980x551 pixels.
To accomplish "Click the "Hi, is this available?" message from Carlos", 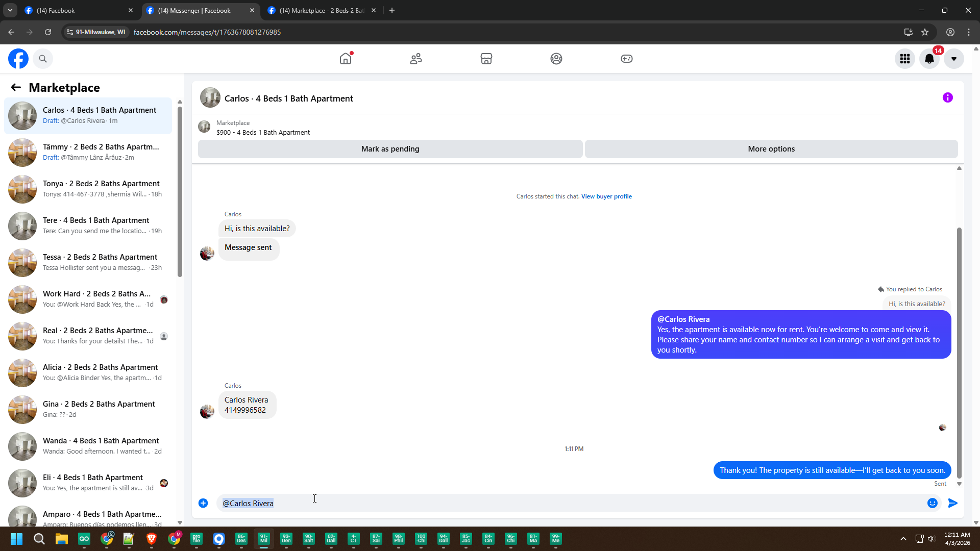I will point(257,229).
